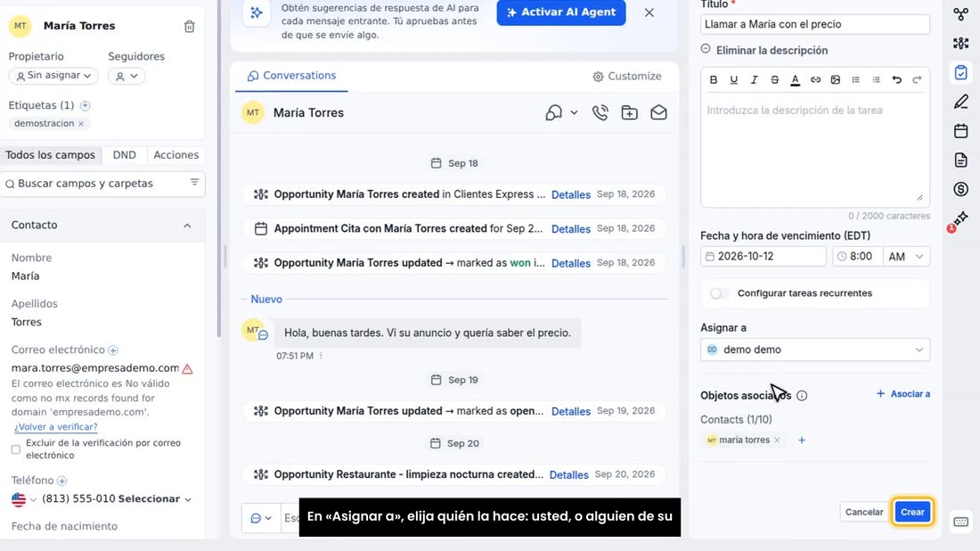Apply strikethrough formatting in task description
This screenshot has width=980, height=551.
click(x=774, y=80)
